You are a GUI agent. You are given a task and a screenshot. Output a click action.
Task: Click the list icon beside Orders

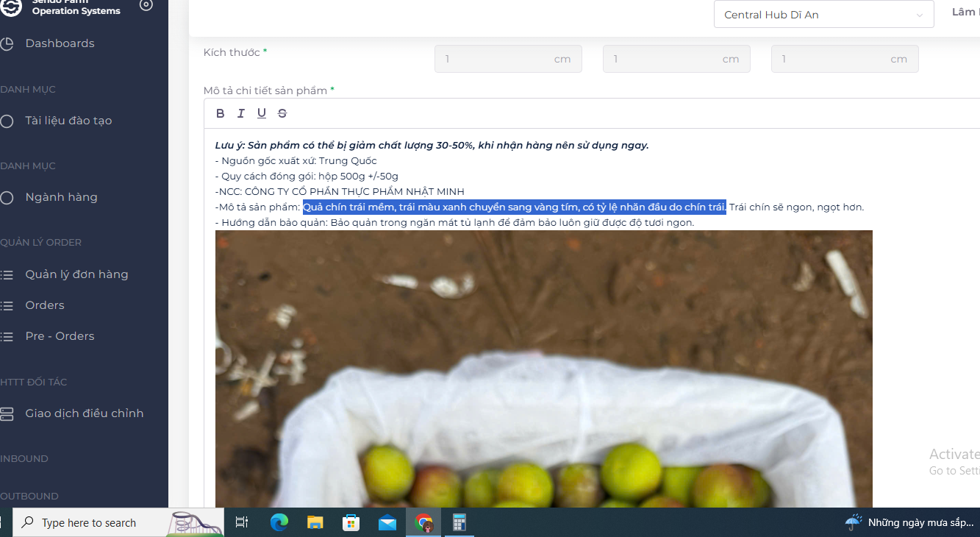7,306
